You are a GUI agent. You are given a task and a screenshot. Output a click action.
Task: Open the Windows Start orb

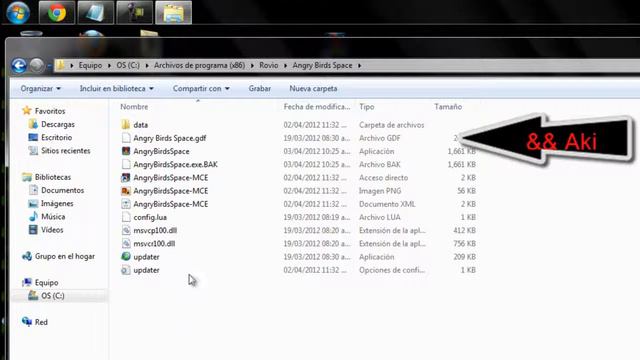18,12
